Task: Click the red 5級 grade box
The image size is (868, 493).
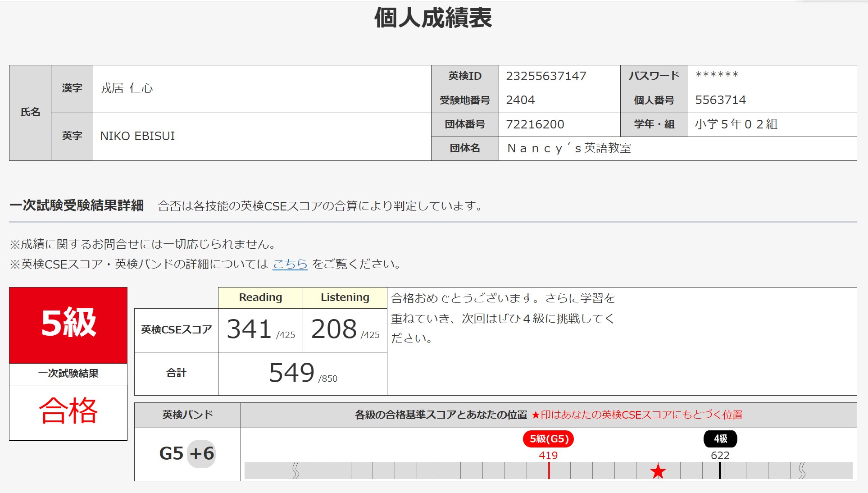Action: click(68, 325)
